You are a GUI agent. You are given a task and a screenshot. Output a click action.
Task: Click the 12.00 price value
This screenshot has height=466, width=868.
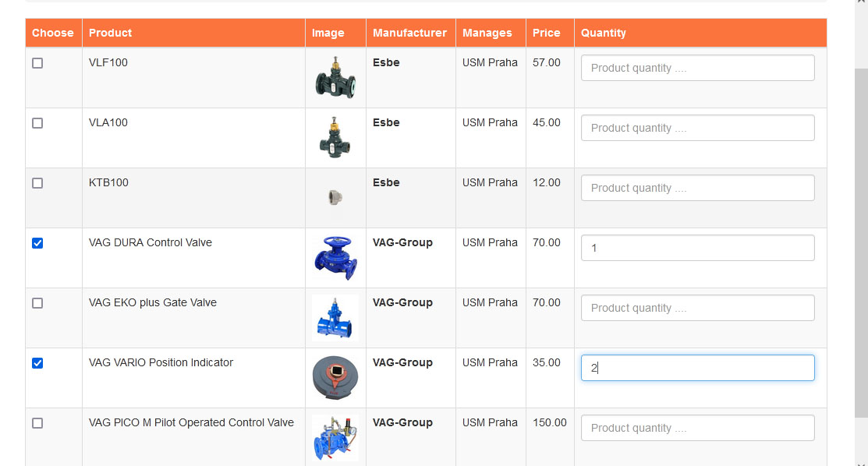click(547, 182)
